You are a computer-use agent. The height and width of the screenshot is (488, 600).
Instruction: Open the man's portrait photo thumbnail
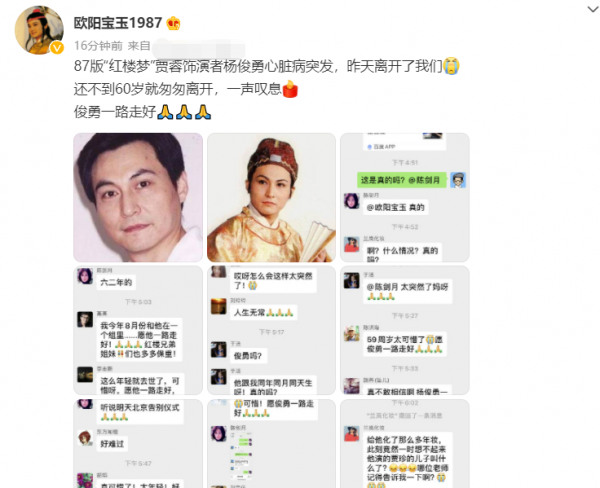pyautogui.click(x=138, y=197)
